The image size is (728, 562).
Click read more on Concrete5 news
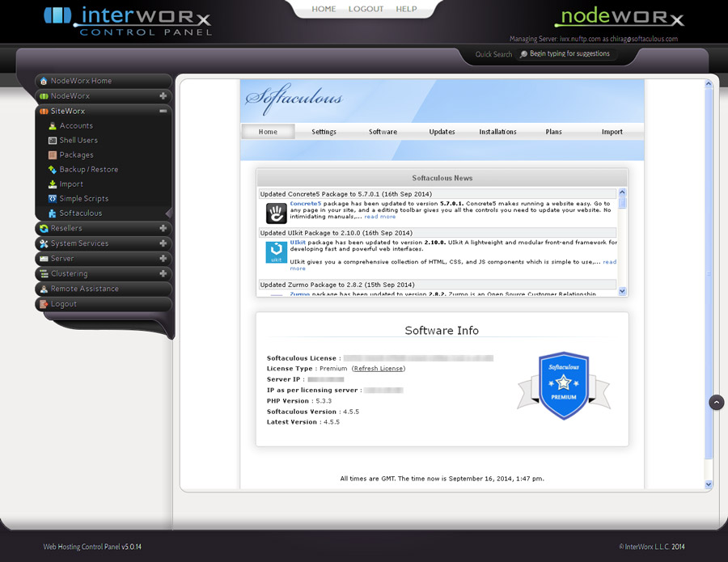[x=380, y=217]
